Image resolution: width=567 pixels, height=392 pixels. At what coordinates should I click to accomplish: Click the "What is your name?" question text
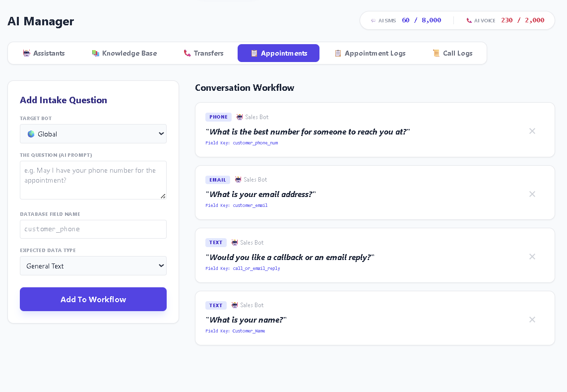point(246,320)
